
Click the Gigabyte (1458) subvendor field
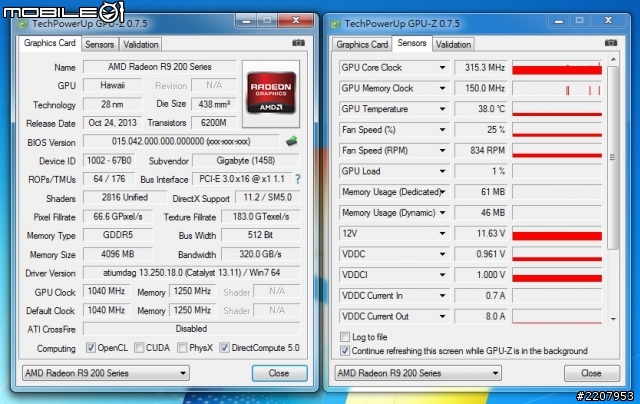tap(246, 161)
